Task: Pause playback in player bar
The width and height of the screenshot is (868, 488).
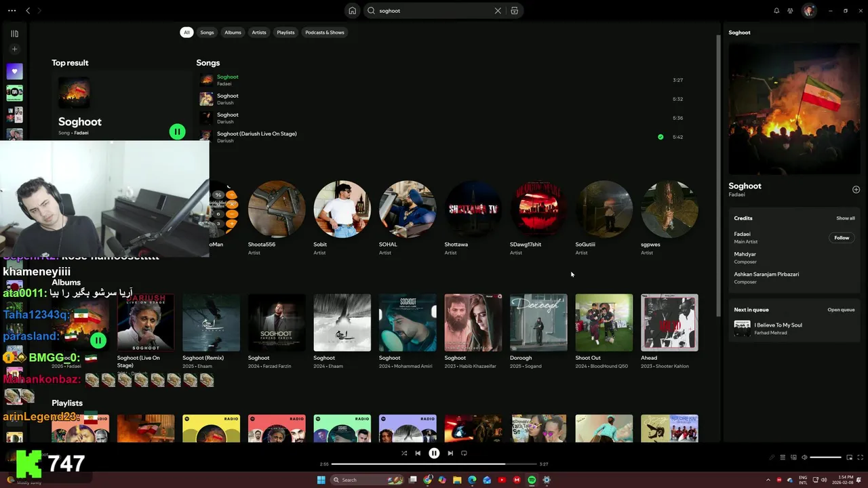Action: [x=434, y=453]
